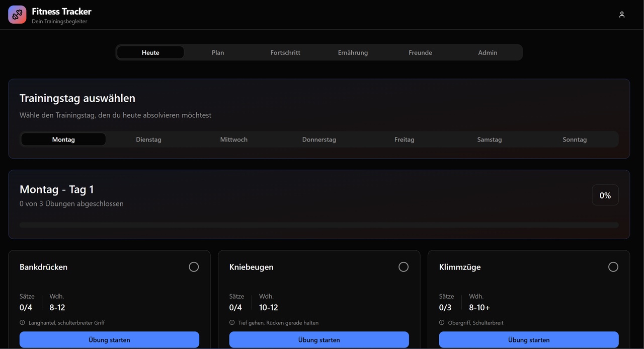Click the Fitness Tracker dumbbell logo
The image size is (644, 349).
(x=17, y=15)
